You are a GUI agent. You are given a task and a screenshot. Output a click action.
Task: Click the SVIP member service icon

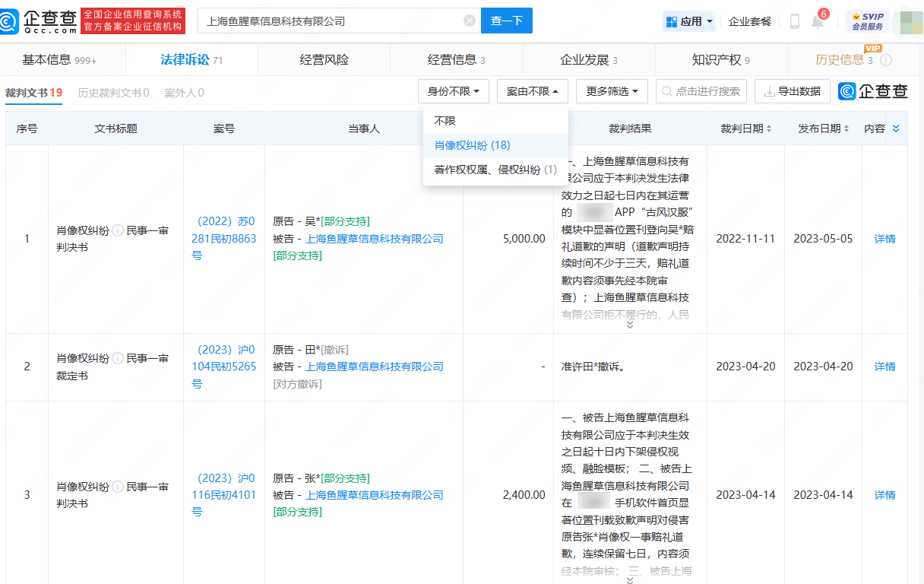coord(867,21)
